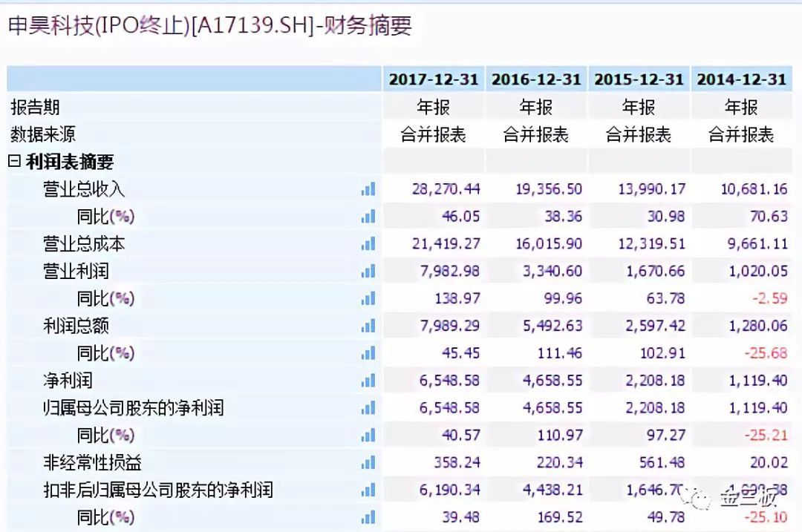Select revenue value 28,270.44

pos(446,189)
